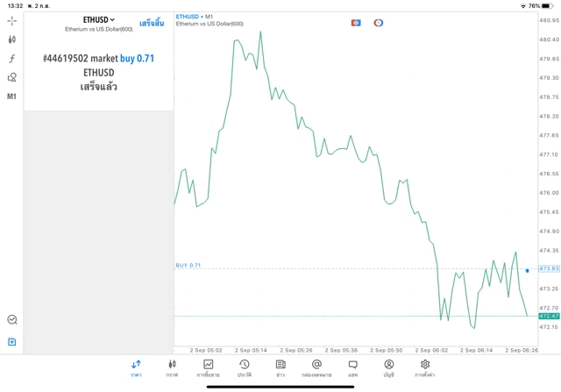Open the Mailbox (กล่องจดหมาย) tab
The image size is (561, 392).
point(316,368)
